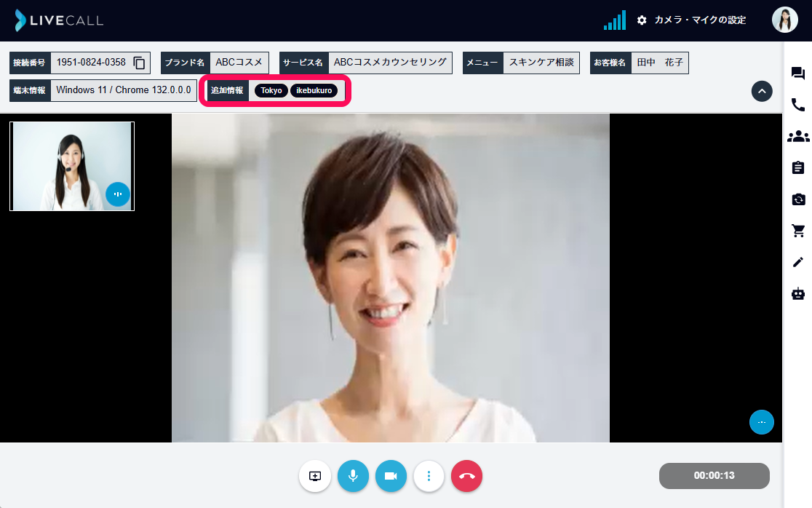Click the LiveCall logo
This screenshot has height=508, width=812.
pos(59,20)
